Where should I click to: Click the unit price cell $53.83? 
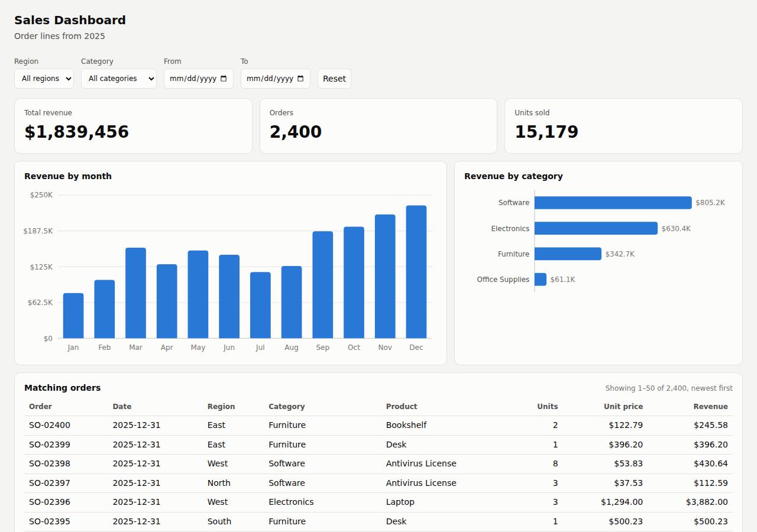coord(629,463)
